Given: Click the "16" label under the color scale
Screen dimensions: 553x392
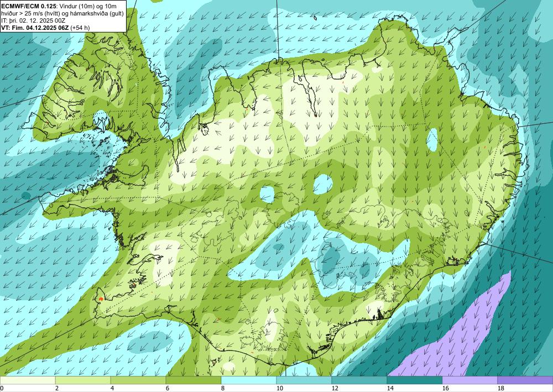Looking at the screenshot, I should pyautogui.click(x=446, y=388).
